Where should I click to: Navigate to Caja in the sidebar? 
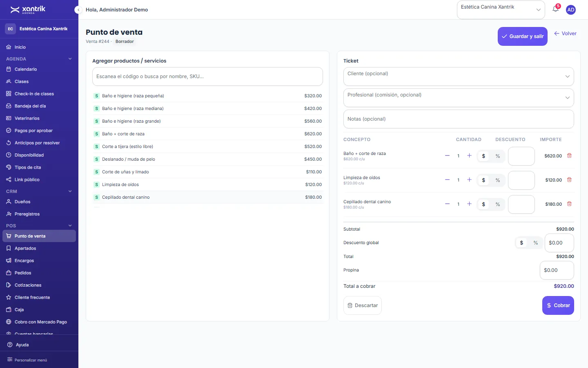point(39,310)
